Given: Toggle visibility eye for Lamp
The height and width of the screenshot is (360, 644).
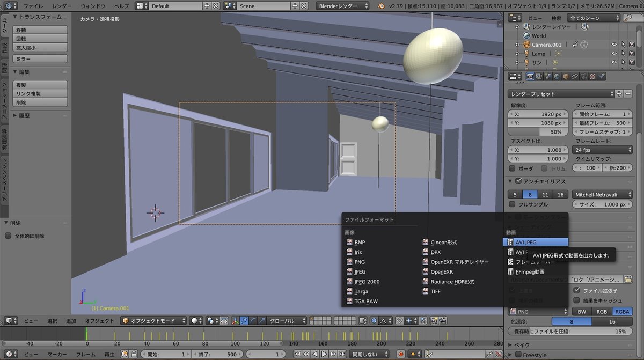Looking at the screenshot, I should coord(614,54).
